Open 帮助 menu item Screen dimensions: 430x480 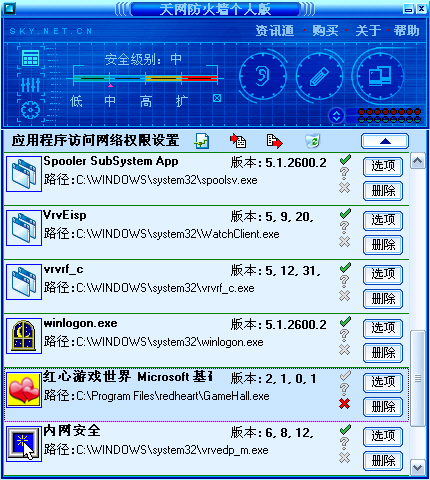click(x=406, y=31)
